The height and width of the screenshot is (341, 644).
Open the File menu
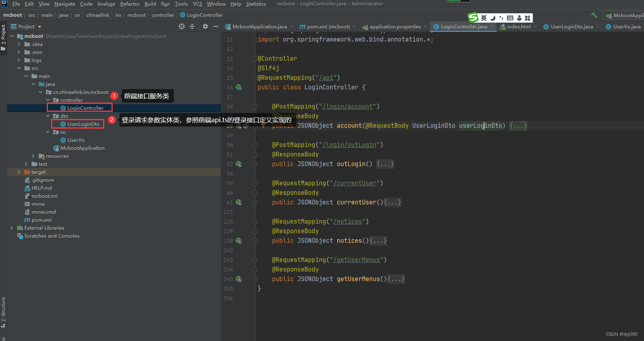16,4
